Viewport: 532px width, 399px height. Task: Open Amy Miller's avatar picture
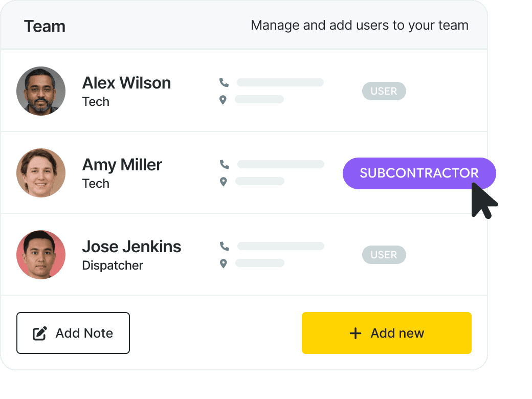point(41,173)
